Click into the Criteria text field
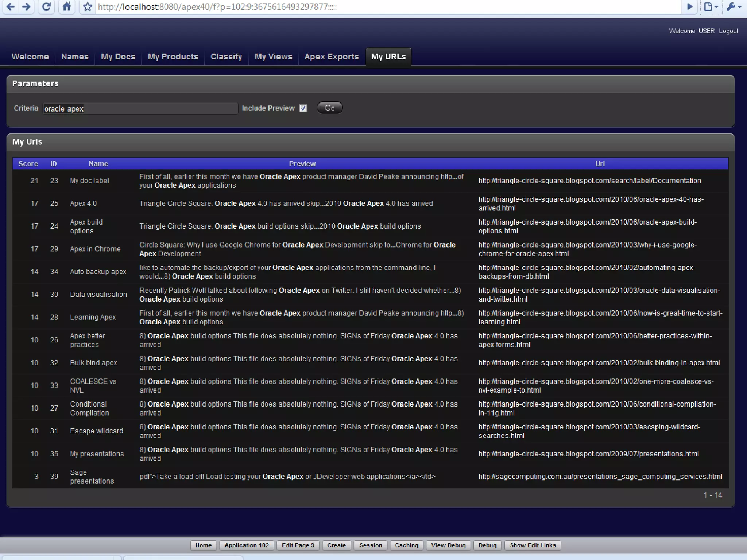This screenshot has width=747, height=560. click(x=140, y=109)
